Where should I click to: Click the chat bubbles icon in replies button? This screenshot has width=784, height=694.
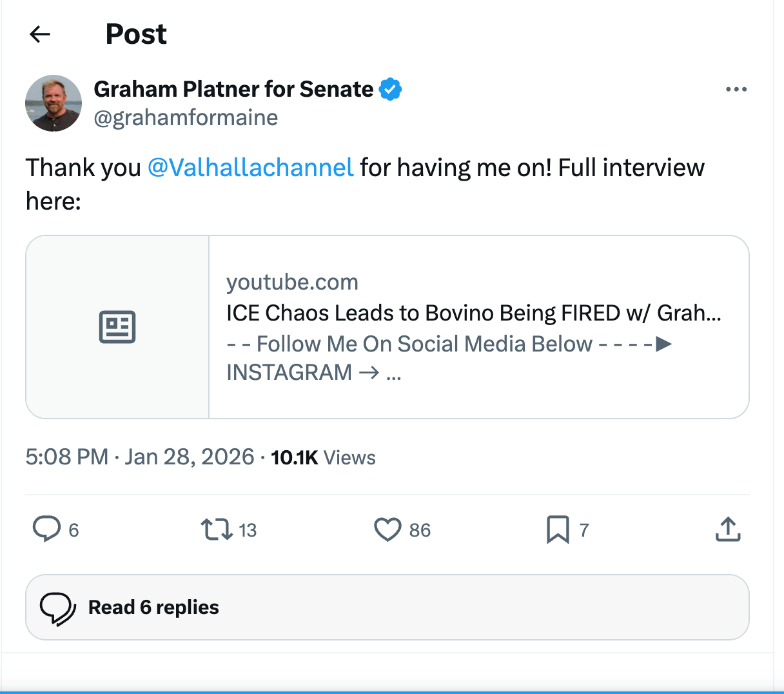[58, 608]
